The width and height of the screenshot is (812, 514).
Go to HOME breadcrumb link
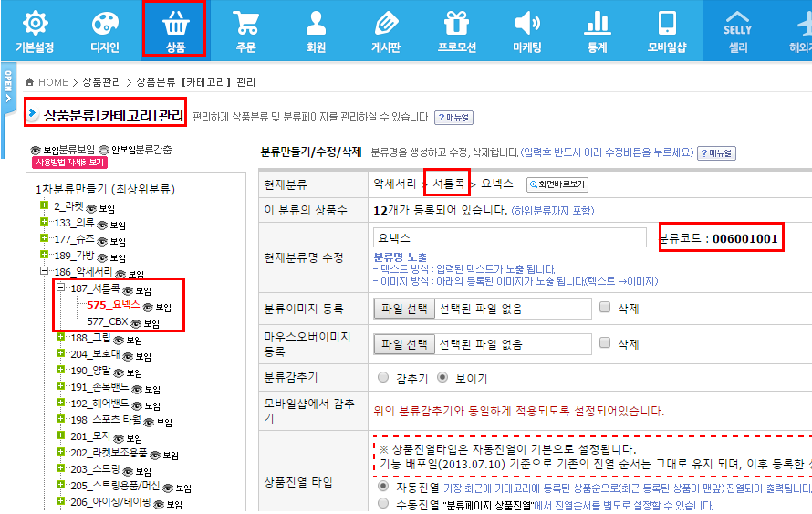point(53,82)
